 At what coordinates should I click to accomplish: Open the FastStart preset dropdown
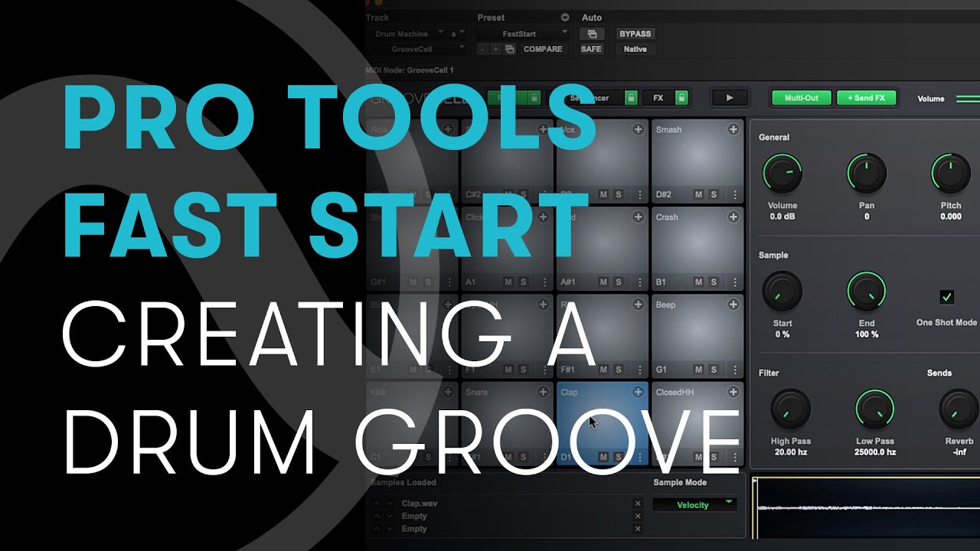coord(524,34)
